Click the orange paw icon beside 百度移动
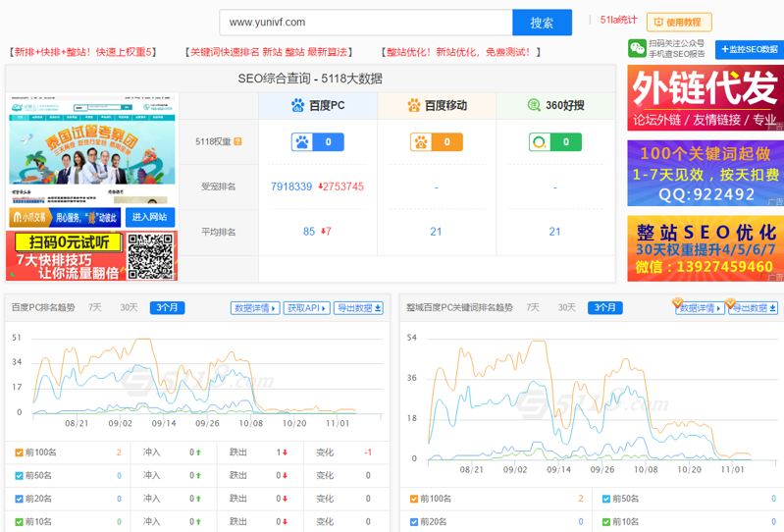 [x=414, y=105]
